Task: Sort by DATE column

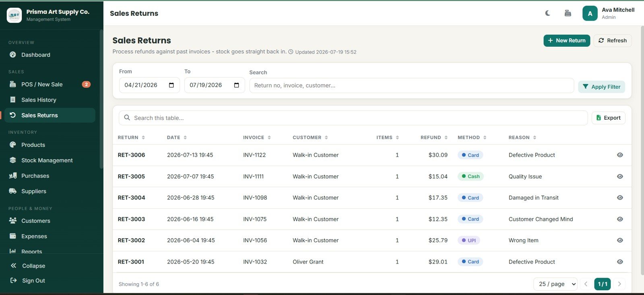Action: [x=177, y=137]
